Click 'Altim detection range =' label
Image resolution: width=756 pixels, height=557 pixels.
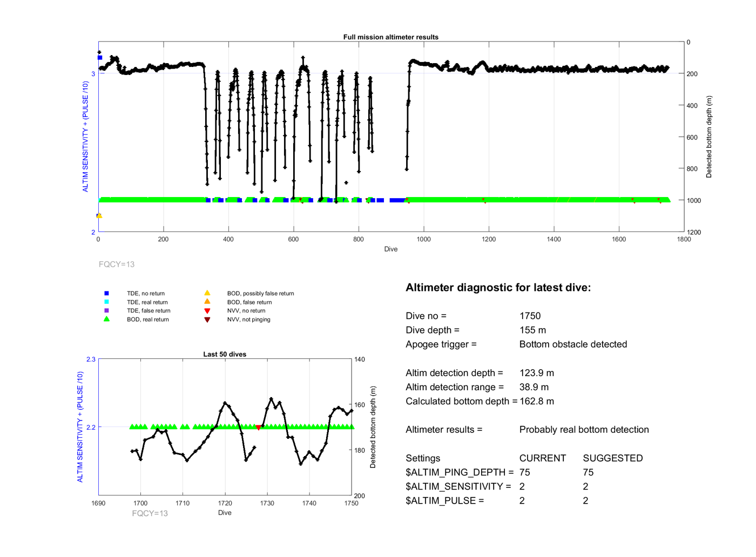[455, 387]
